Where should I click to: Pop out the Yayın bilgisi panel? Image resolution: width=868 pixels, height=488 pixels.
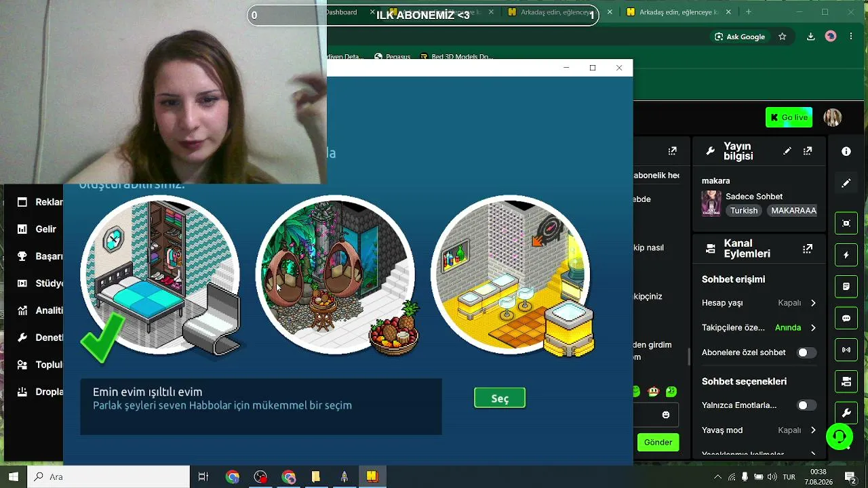click(808, 151)
